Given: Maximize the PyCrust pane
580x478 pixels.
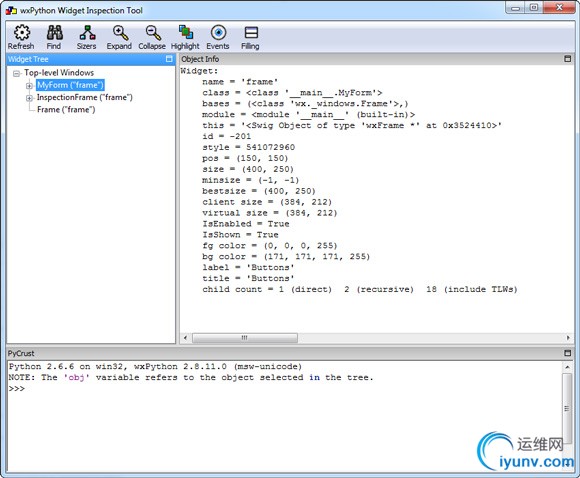Looking at the screenshot, I should click(x=567, y=353).
